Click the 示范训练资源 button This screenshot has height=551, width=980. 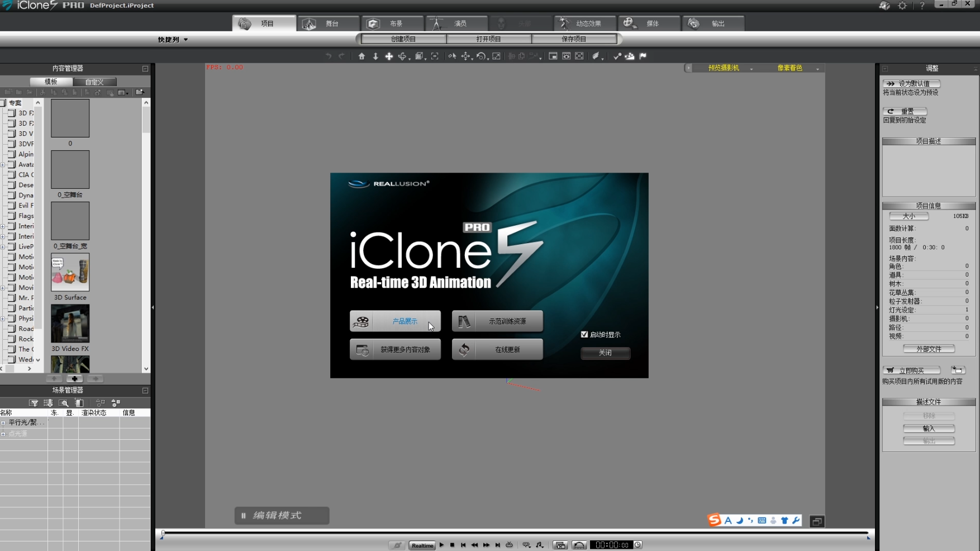[x=497, y=321]
